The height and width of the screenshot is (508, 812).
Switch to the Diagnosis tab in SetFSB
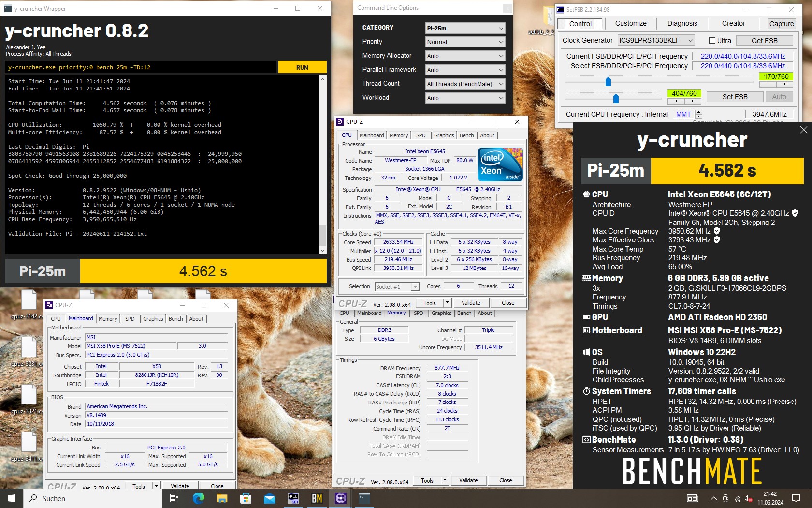[682, 23]
